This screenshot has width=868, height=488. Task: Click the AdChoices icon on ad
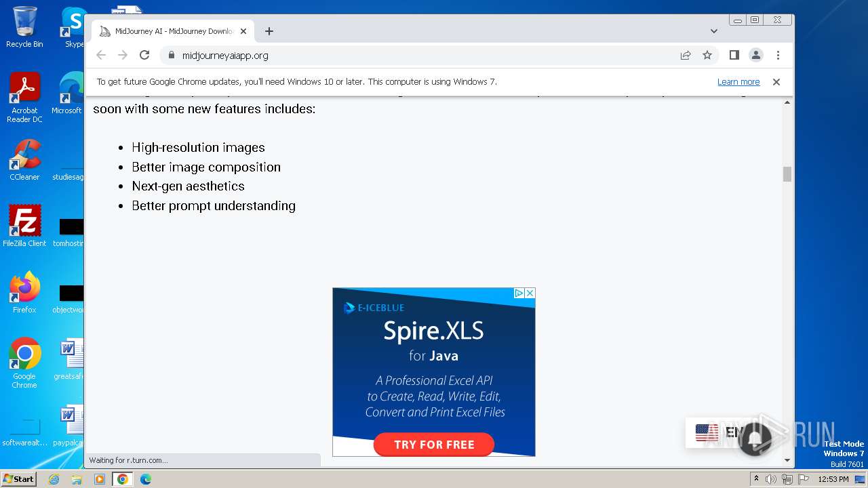tap(519, 293)
